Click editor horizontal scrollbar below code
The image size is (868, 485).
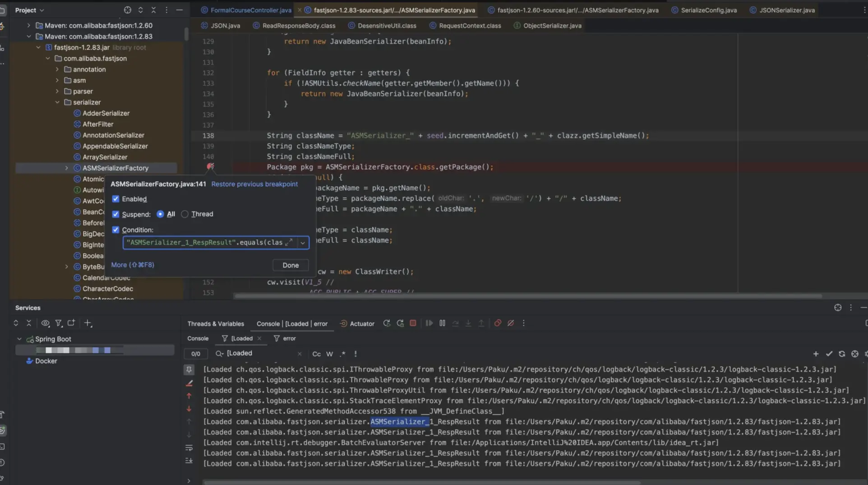point(528,297)
